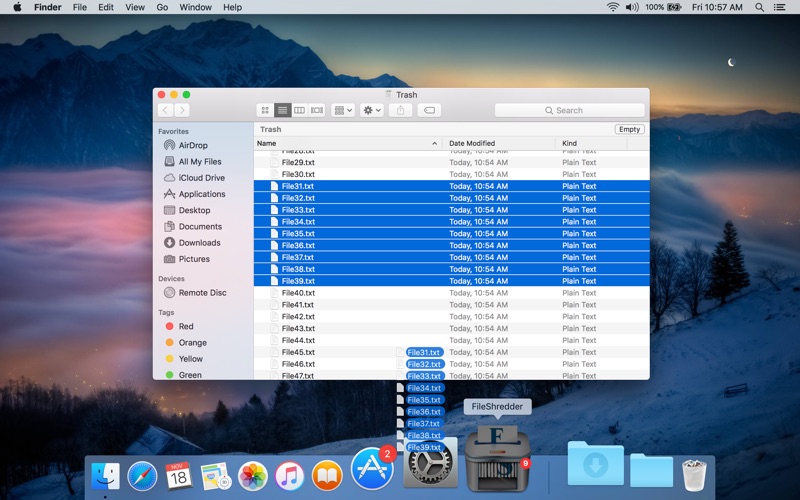Select list view mode button
Viewport: 800px width, 500px height.
(282, 110)
